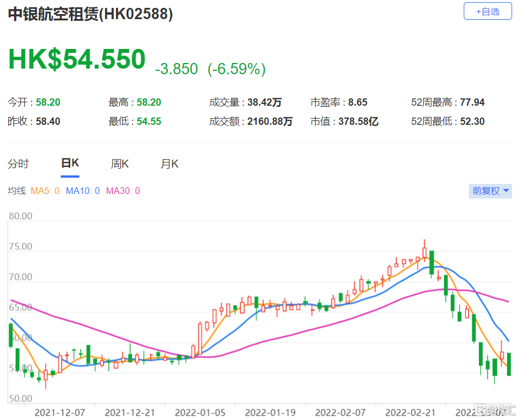This screenshot has width=520, height=420.
Task: Click the last green candlestick on the chart
Action: pyautogui.click(x=509, y=364)
